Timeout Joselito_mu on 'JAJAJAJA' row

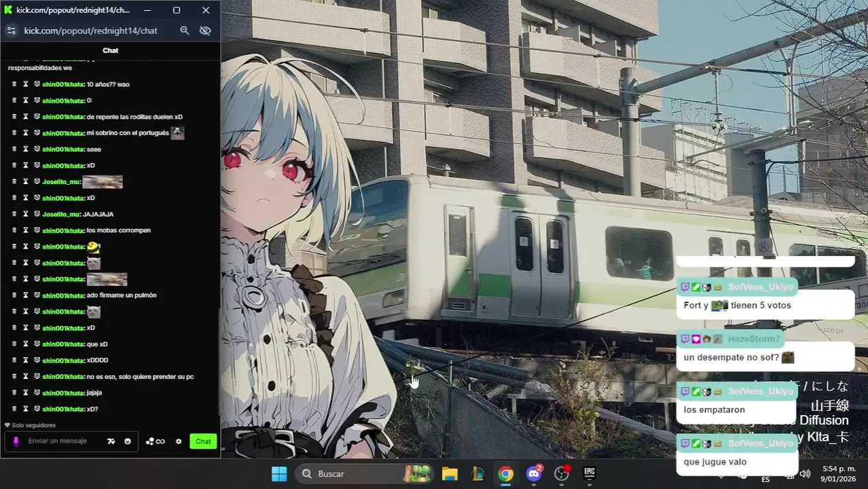pos(26,214)
